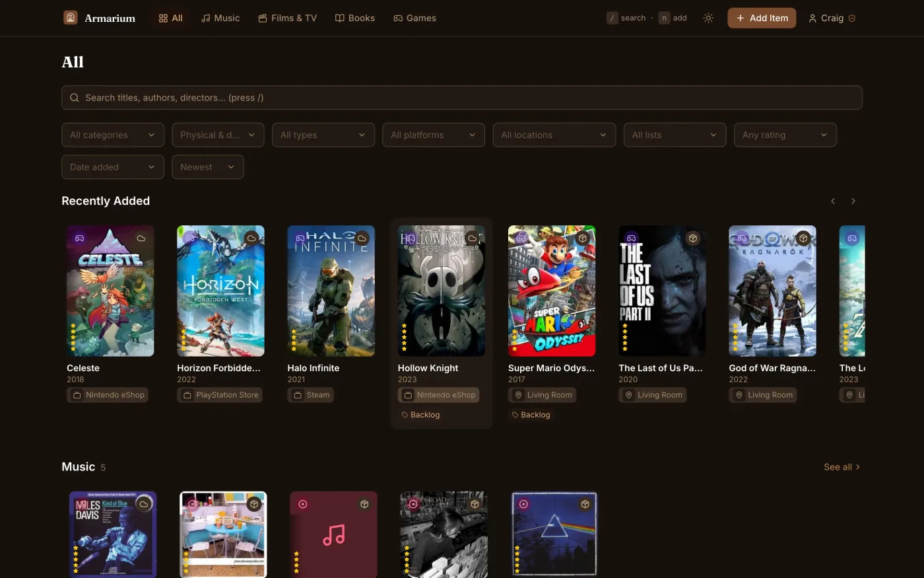Image resolution: width=924 pixels, height=578 pixels.
Task: Click the box physical icon on Super Mario Odyssey
Action: (x=582, y=238)
